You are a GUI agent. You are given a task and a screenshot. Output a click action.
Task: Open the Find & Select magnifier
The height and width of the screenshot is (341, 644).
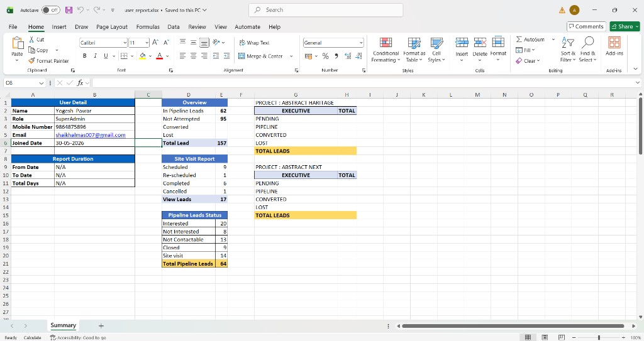[x=587, y=49]
